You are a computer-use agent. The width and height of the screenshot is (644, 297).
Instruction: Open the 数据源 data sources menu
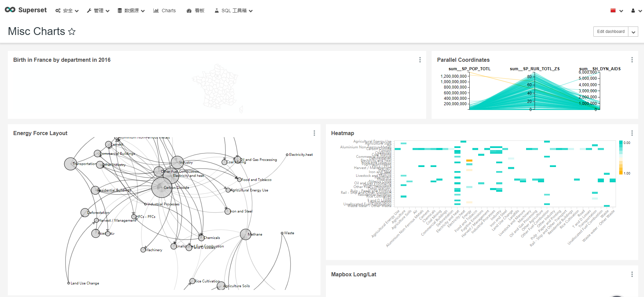131,11
